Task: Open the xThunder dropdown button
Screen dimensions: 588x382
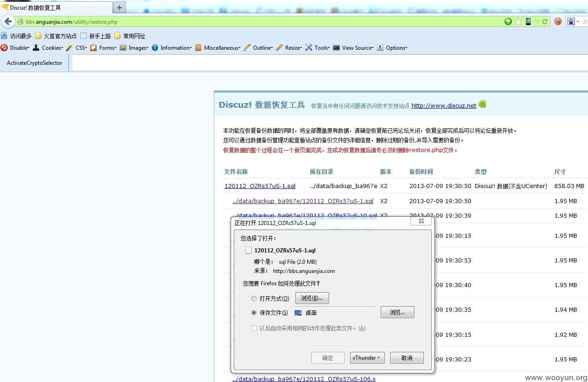Action: pyautogui.click(x=367, y=358)
